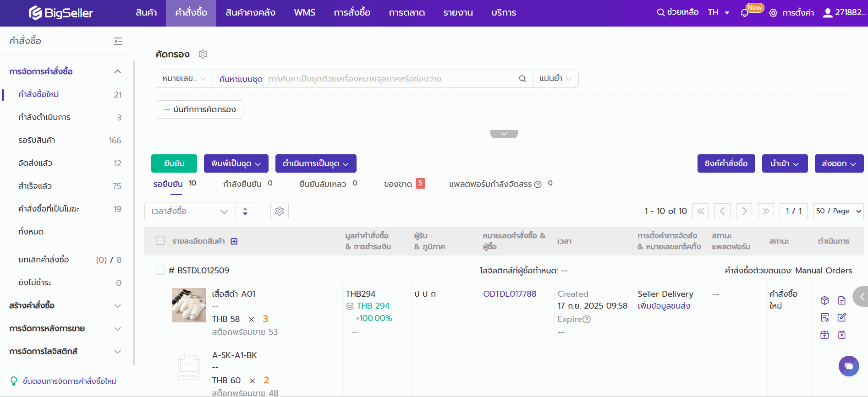Open the 50 / Page size dropdown
Image resolution: width=868 pixels, height=397 pixels.
838,211
